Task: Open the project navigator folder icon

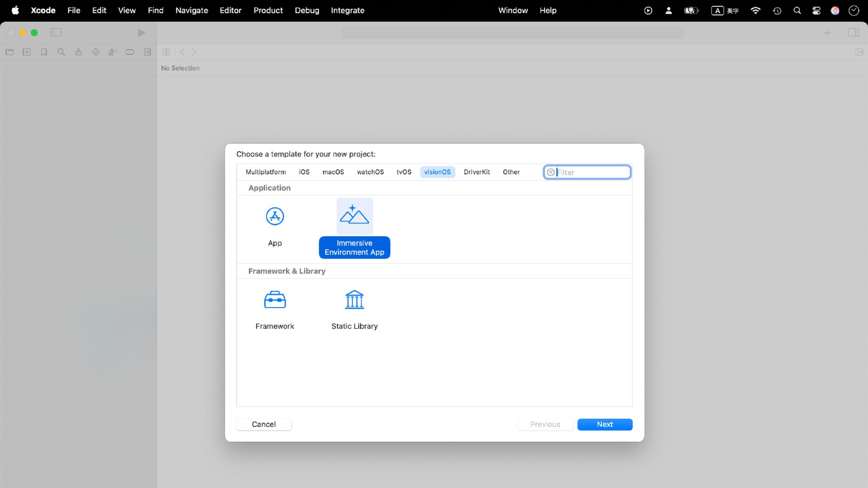Action: pyautogui.click(x=9, y=52)
